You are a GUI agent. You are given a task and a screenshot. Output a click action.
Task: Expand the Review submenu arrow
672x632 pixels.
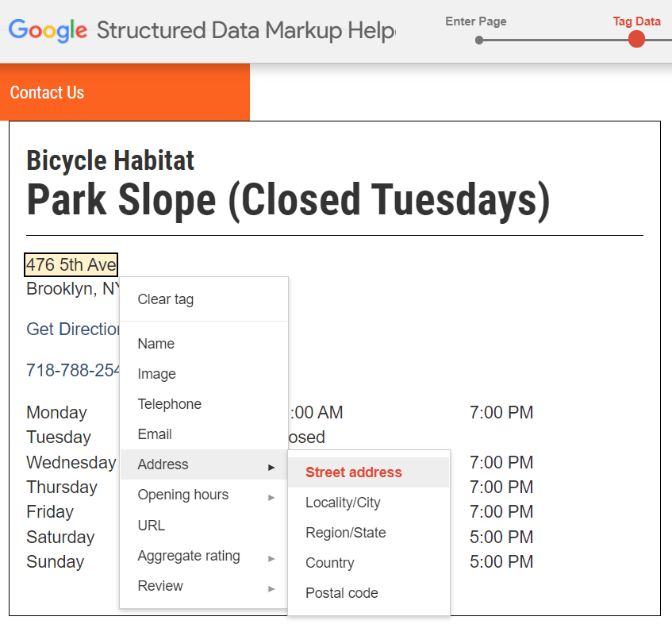(x=271, y=588)
